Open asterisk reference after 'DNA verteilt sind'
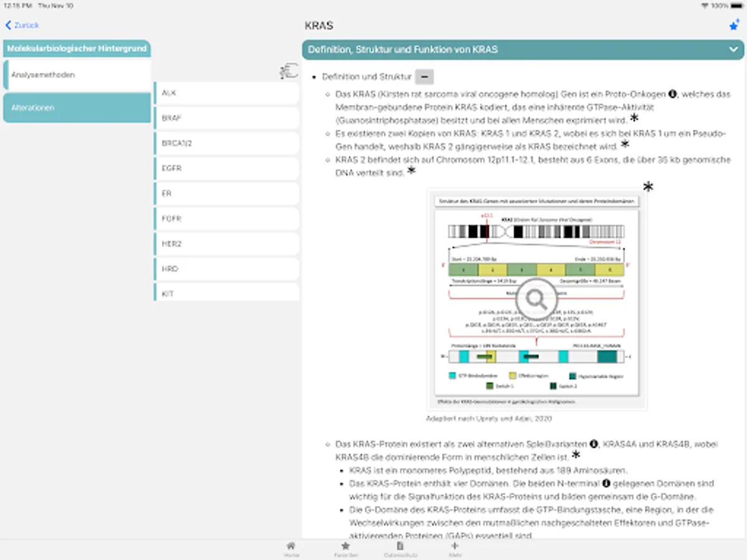This screenshot has height=560, width=747. 410,171
